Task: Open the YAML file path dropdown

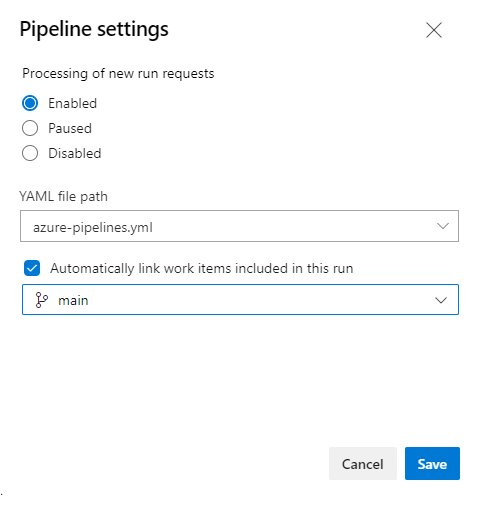Action: [x=239, y=226]
